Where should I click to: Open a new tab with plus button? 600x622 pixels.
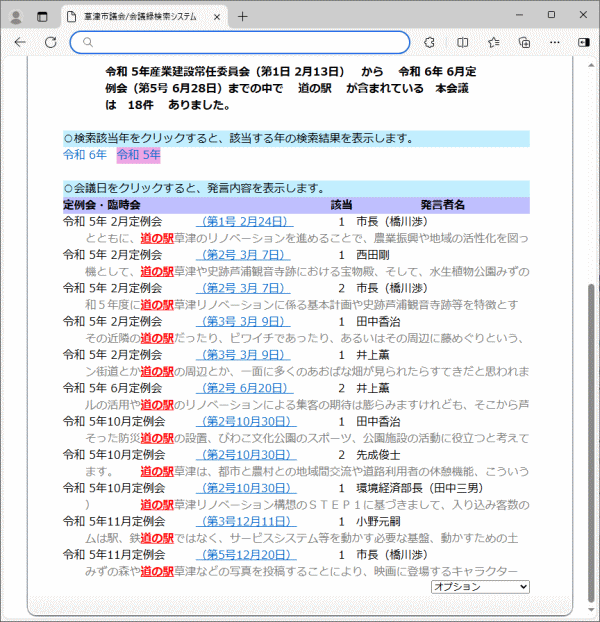(x=242, y=17)
